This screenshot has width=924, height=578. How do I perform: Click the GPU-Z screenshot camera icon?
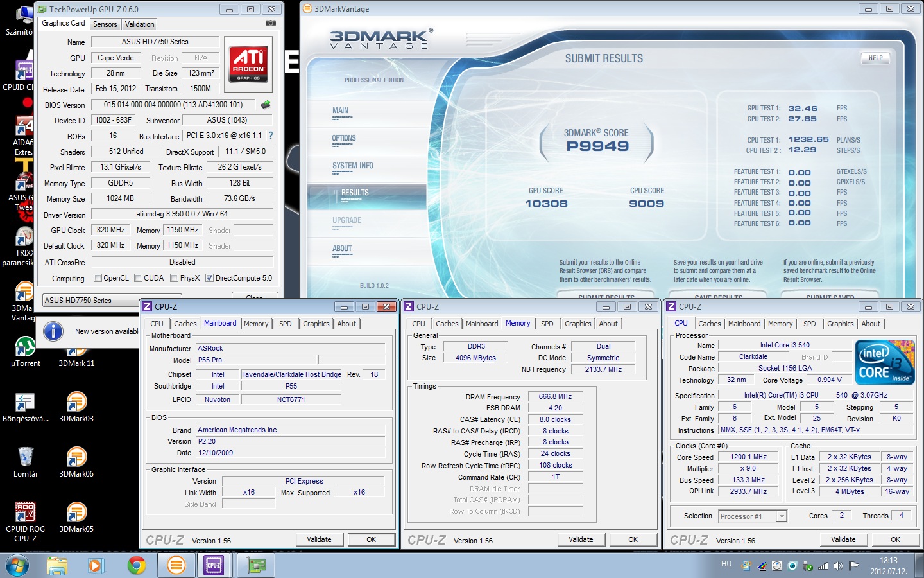(x=271, y=23)
